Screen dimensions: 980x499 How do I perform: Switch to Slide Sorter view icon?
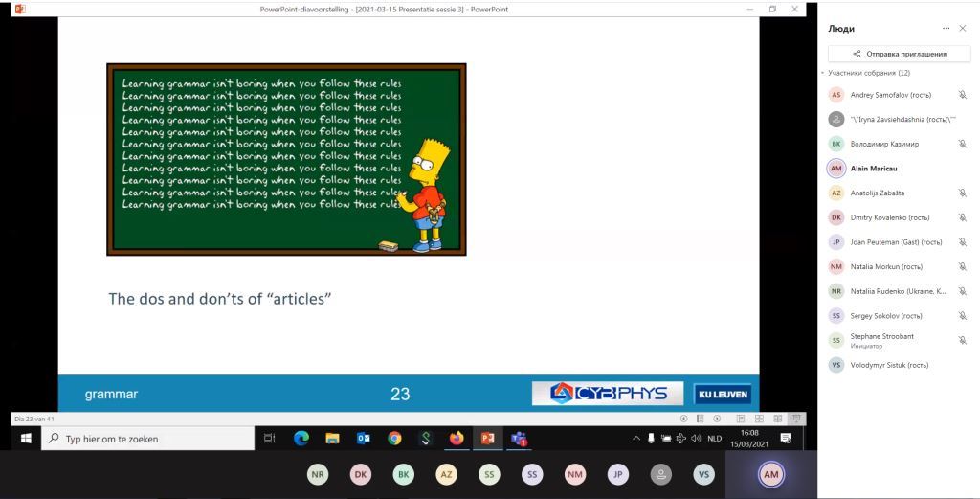(759, 419)
